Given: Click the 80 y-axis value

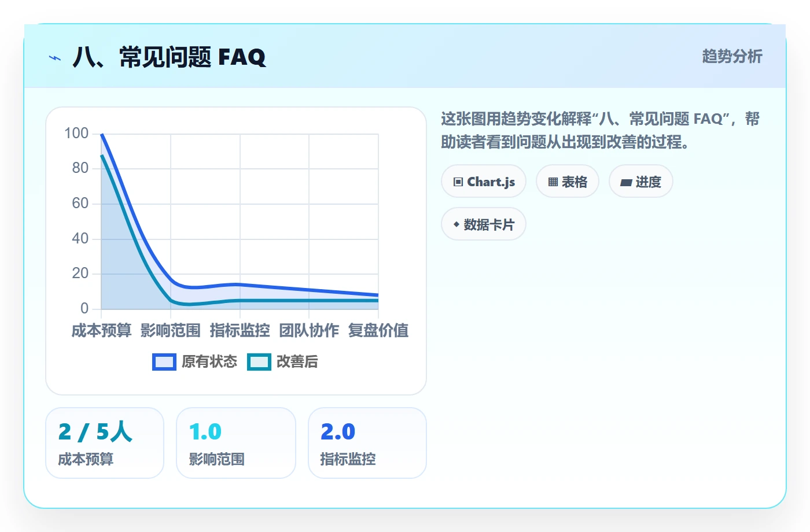Looking at the screenshot, I should [80, 168].
